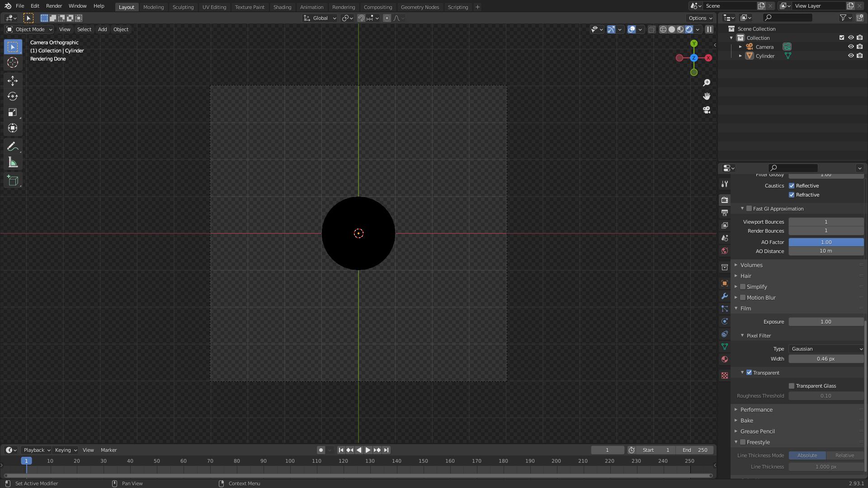Switch to Scripting workspace tab
The height and width of the screenshot is (488, 868).
click(457, 7)
